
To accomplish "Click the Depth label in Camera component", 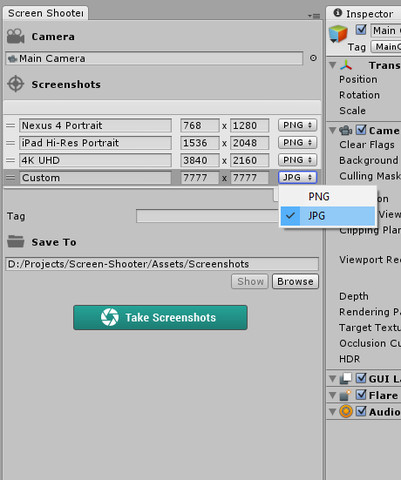I will coord(354,296).
